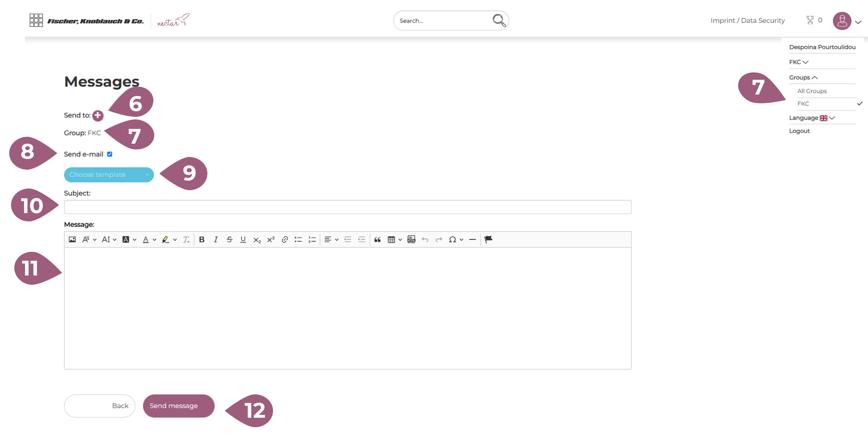The height and width of the screenshot is (442, 868).
Task: Open the Choose template dropdown
Action: 108,175
